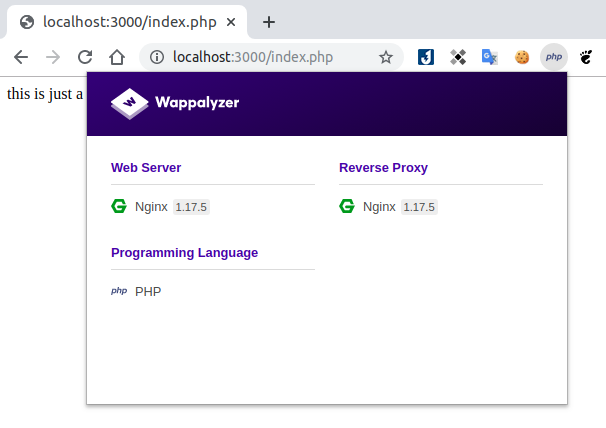Open a new tab with plus button
The height and width of the screenshot is (428, 606).
[x=269, y=22]
